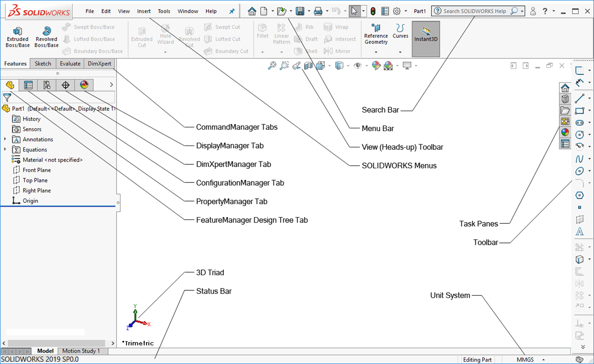The height and width of the screenshot is (364, 594).
Task: Select the Text sketch tool
Action: pos(579,232)
